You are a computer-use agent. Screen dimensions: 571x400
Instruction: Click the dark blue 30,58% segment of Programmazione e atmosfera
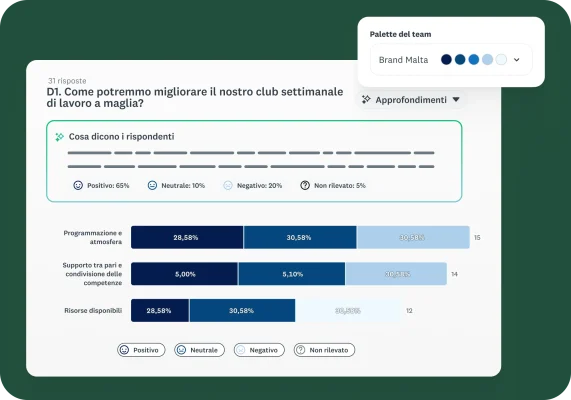[x=300, y=238]
